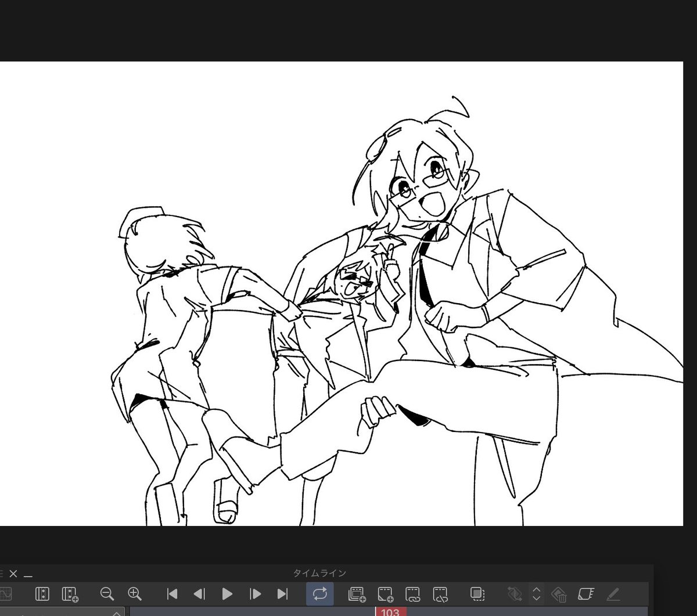Create a new animation cel
This screenshot has width=697, height=616.
pyautogui.click(x=385, y=593)
